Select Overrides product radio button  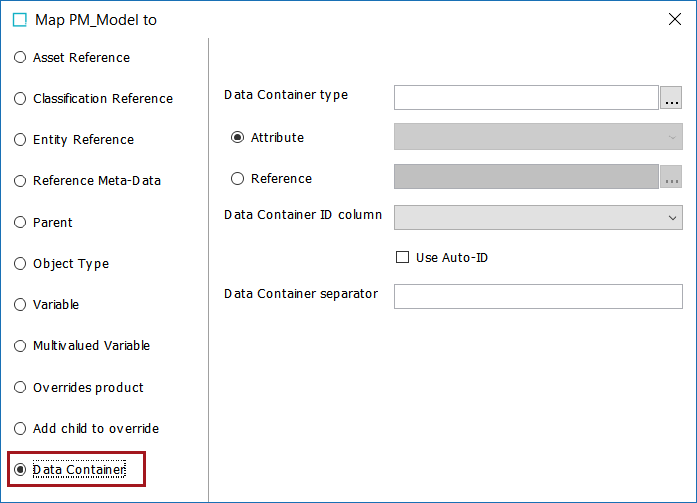pyautogui.click(x=20, y=388)
